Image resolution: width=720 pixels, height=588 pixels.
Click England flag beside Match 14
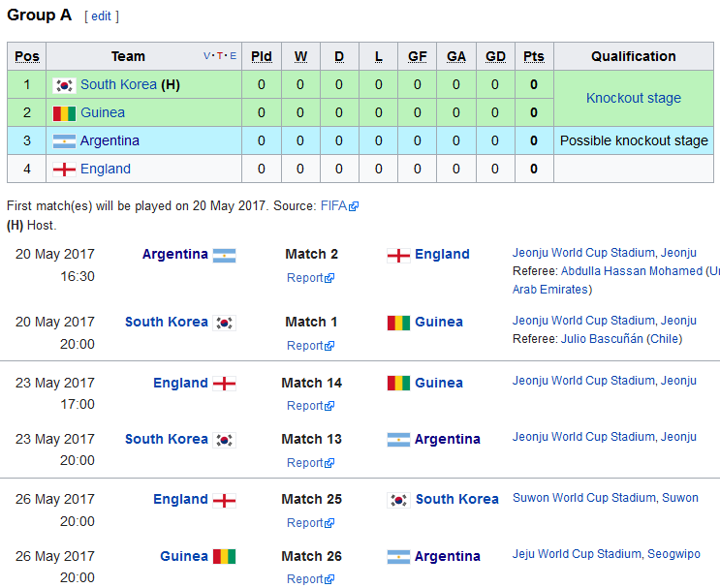point(224,384)
